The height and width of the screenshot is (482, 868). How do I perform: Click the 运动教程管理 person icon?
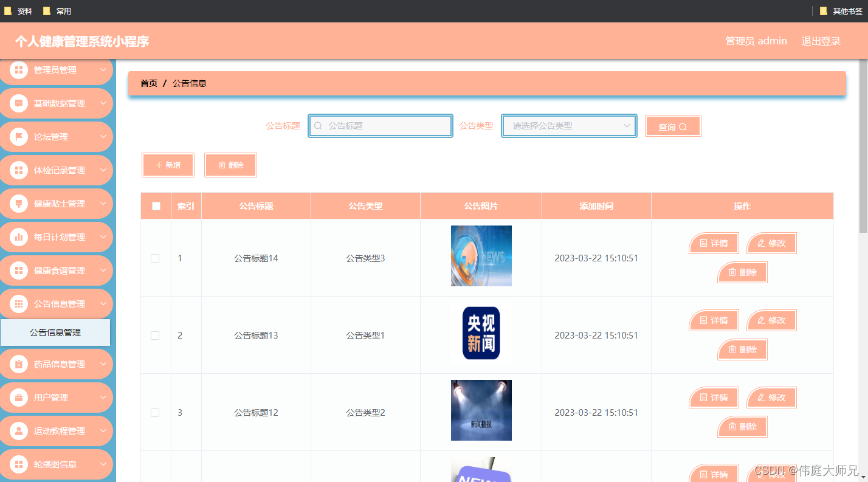pyautogui.click(x=18, y=431)
